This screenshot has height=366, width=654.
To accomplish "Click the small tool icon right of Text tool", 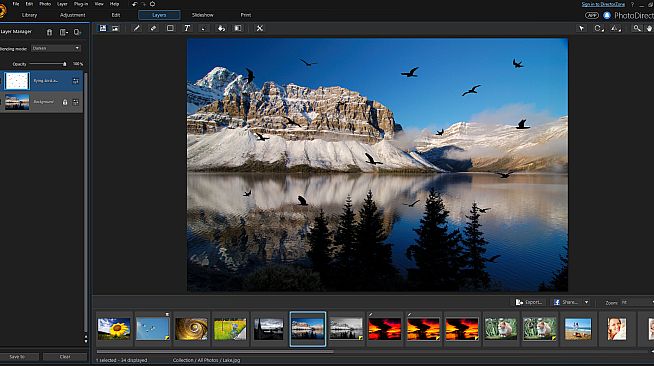I will 204,28.
